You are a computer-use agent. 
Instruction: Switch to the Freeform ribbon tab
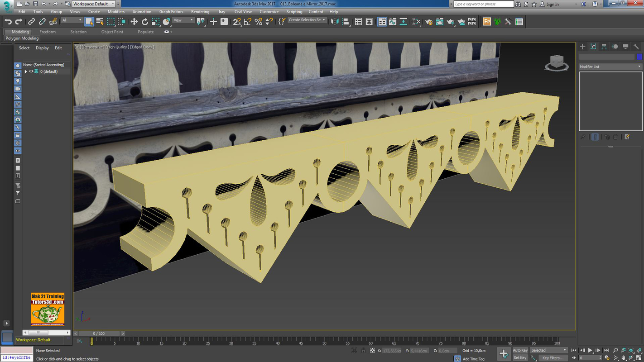coord(48,32)
